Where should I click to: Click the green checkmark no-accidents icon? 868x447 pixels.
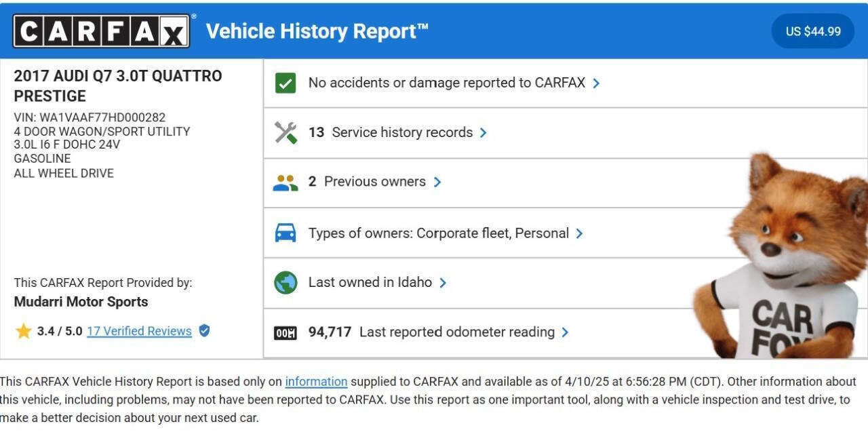click(285, 83)
